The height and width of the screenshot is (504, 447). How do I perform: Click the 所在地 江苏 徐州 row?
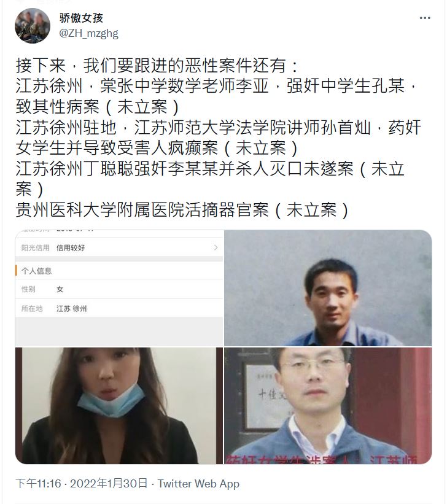tap(119, 308)
